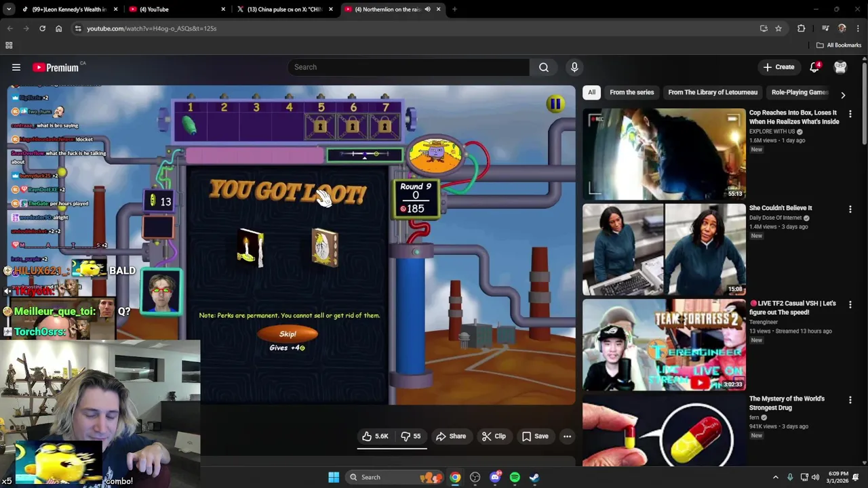Open options for Strongest Drug video

850,401
